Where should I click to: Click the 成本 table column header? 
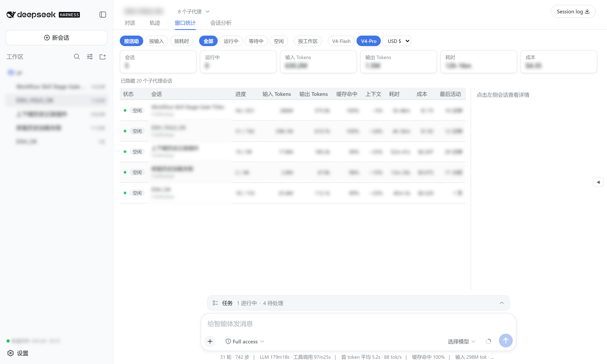pos(422,94)
